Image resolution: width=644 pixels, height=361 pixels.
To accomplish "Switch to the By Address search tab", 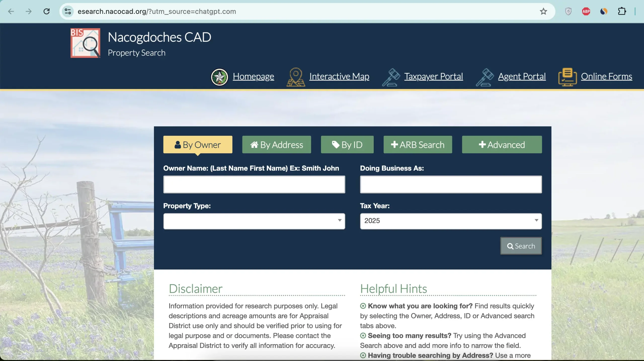I will (x=276, y=145).
